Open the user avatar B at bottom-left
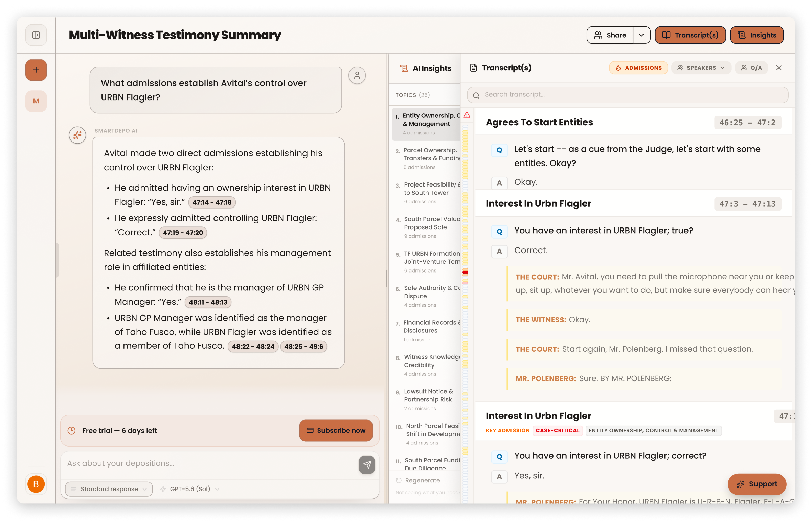The image size is (812, 522). (36, 484)
